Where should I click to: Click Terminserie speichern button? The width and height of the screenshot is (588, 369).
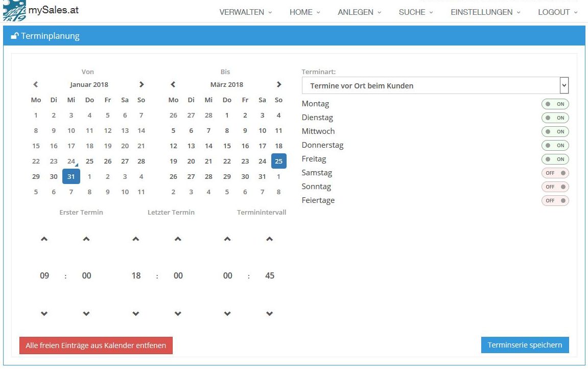[x=525, y=345]
